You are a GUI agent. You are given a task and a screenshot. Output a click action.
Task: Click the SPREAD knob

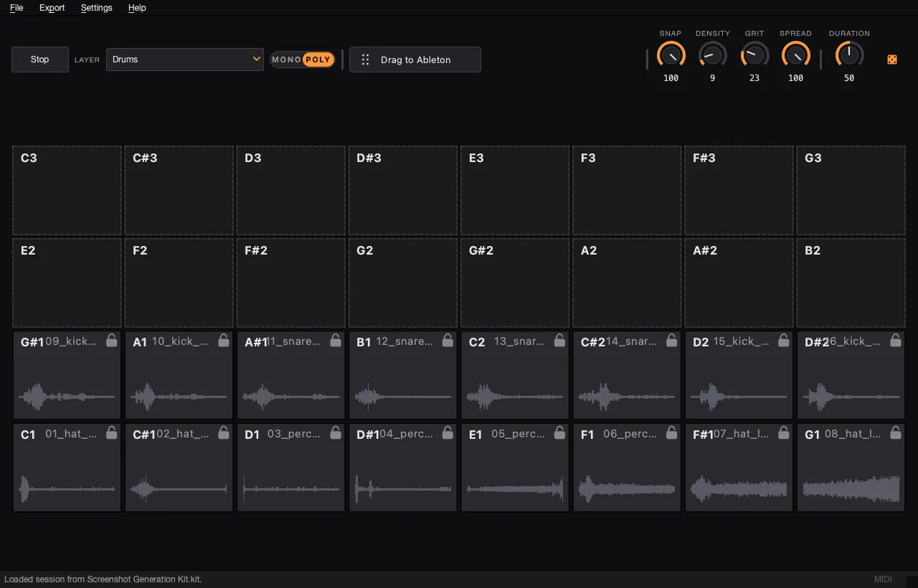[796, 55]
